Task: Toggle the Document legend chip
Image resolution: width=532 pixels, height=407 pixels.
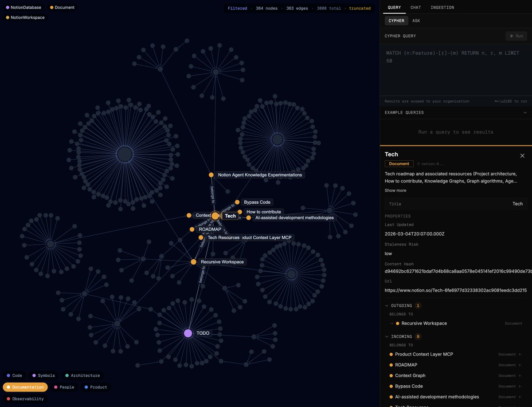Action: (63, 8)
